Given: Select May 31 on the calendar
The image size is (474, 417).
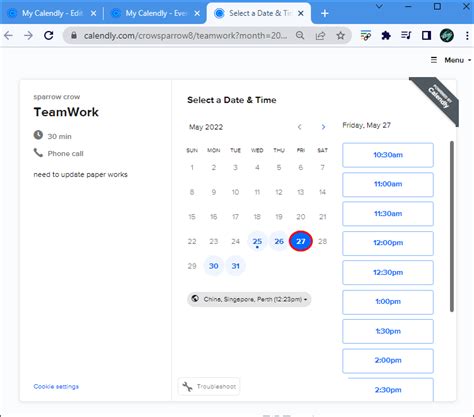Looking at the screenshot, I should click(x=236, y=266).
